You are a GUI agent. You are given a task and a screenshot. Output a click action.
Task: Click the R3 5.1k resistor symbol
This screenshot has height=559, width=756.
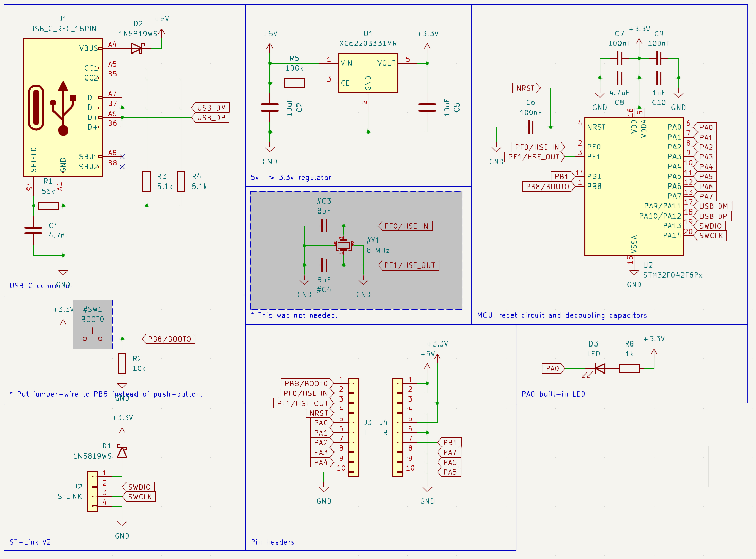(x=147, y=181)
